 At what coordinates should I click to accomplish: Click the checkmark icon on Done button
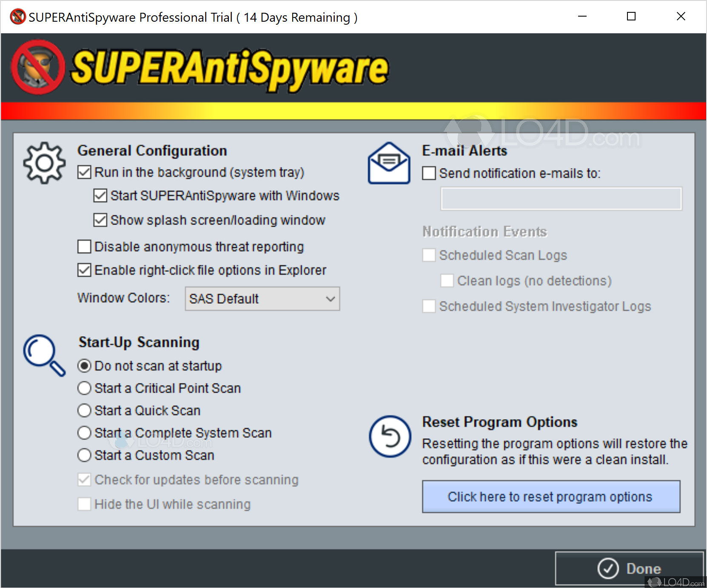click(x=608, y=568)
